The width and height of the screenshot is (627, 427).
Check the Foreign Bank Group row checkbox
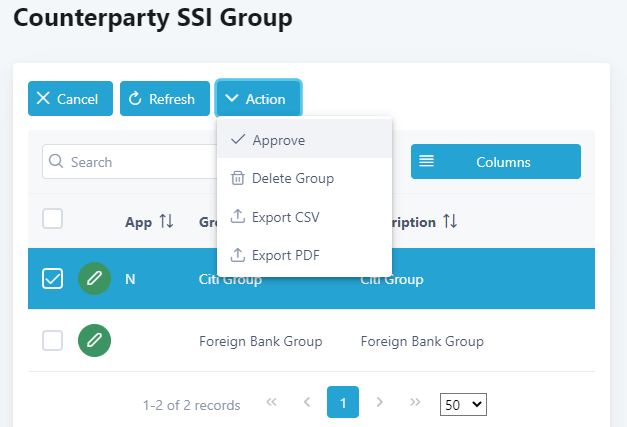(53, 341)
